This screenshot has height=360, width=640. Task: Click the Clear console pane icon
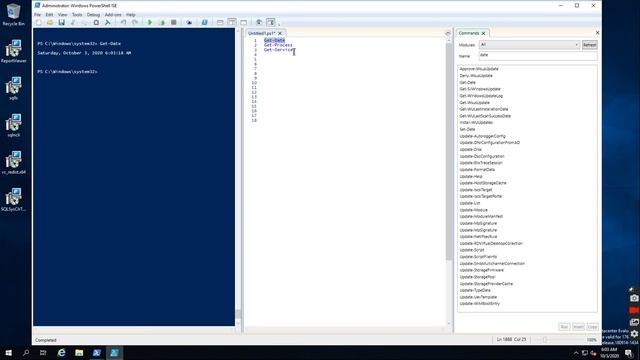[x=108, y=22]
